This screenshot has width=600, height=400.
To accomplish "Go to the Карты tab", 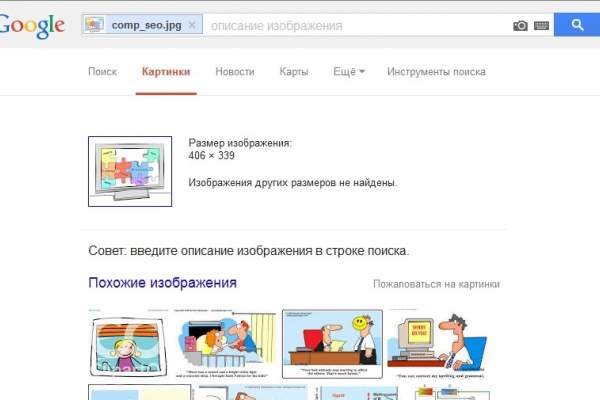I will pos(293,72).
